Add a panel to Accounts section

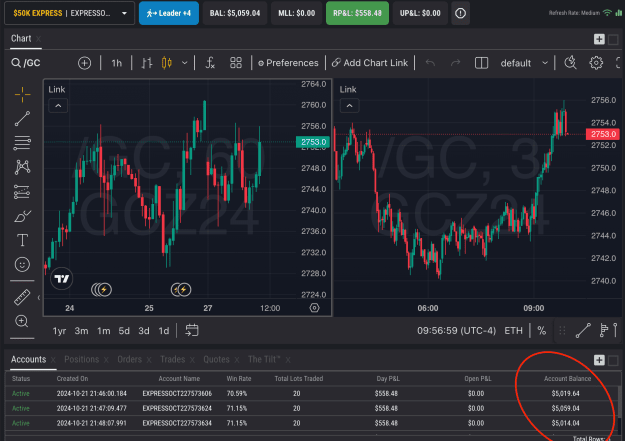[x=599, y=360]
